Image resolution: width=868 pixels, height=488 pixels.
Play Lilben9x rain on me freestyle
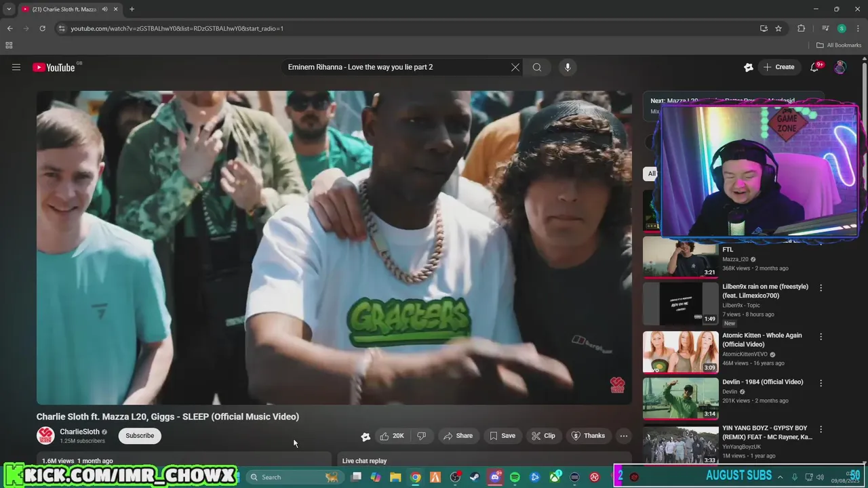pos(680,304)
